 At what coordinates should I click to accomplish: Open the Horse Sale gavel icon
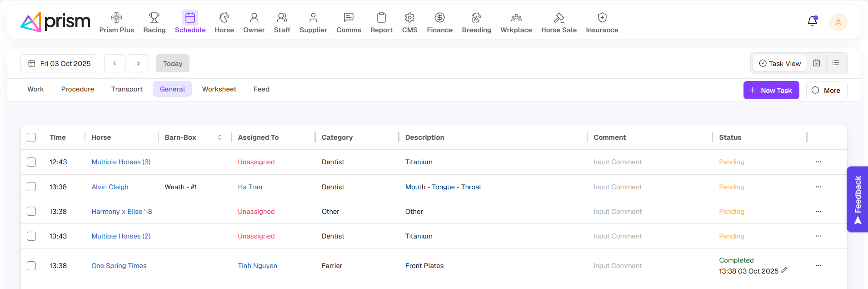(x=559, y=18)
